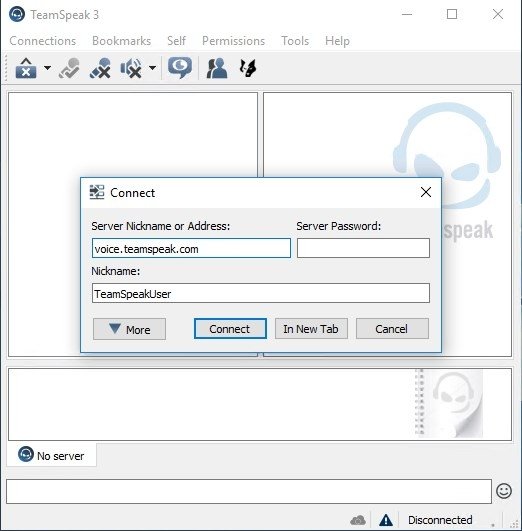Open the Help menu
The height and width of the screenshot is (531, 522).
(x=337, y=41)
